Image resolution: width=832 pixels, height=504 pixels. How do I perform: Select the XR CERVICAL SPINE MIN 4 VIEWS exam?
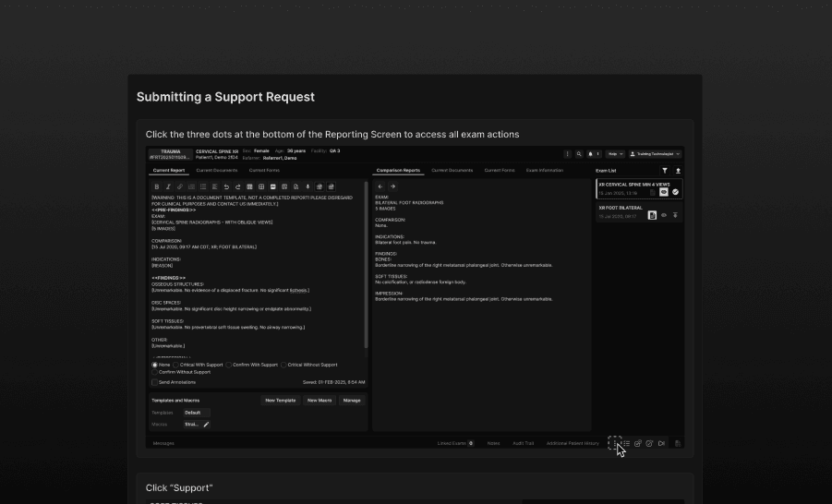tap(639, 188)
